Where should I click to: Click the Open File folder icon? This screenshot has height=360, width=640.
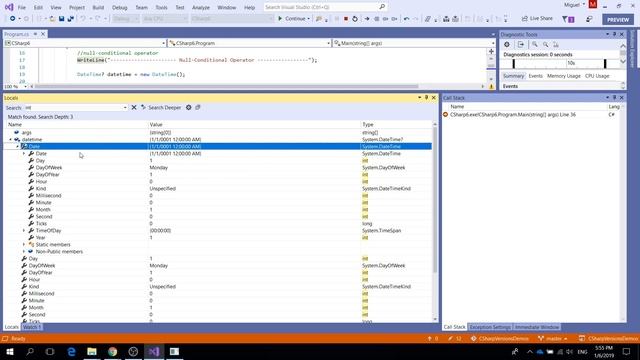(x=52, y=19)
